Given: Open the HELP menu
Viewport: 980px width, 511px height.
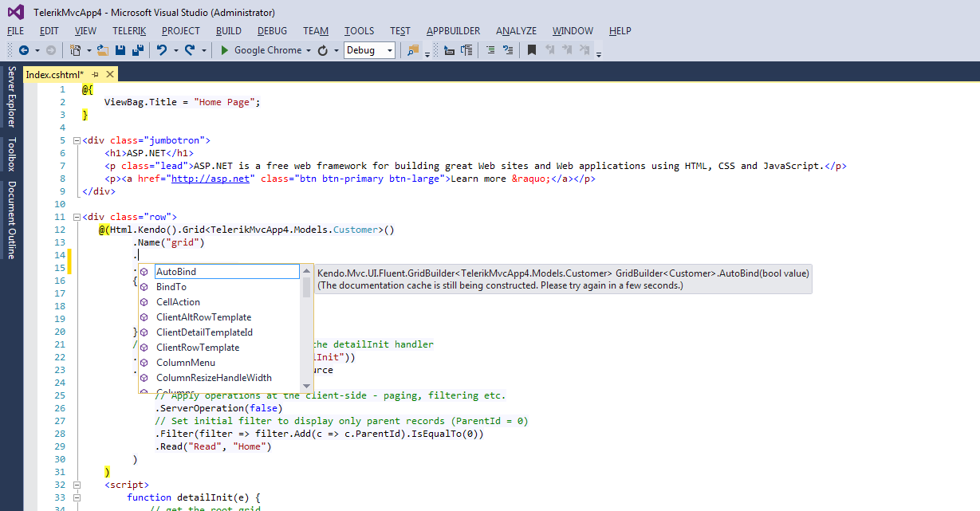Looking at the screenshot, I should point(620,30).
